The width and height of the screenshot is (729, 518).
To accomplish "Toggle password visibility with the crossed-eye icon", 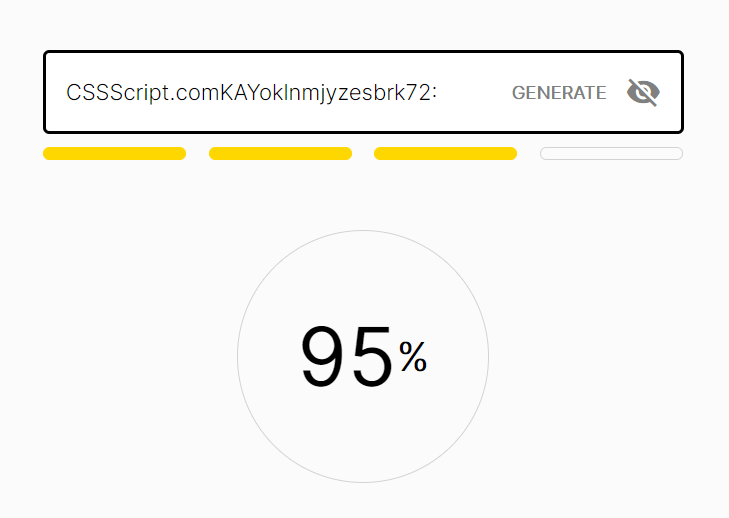I will [642, 93].
